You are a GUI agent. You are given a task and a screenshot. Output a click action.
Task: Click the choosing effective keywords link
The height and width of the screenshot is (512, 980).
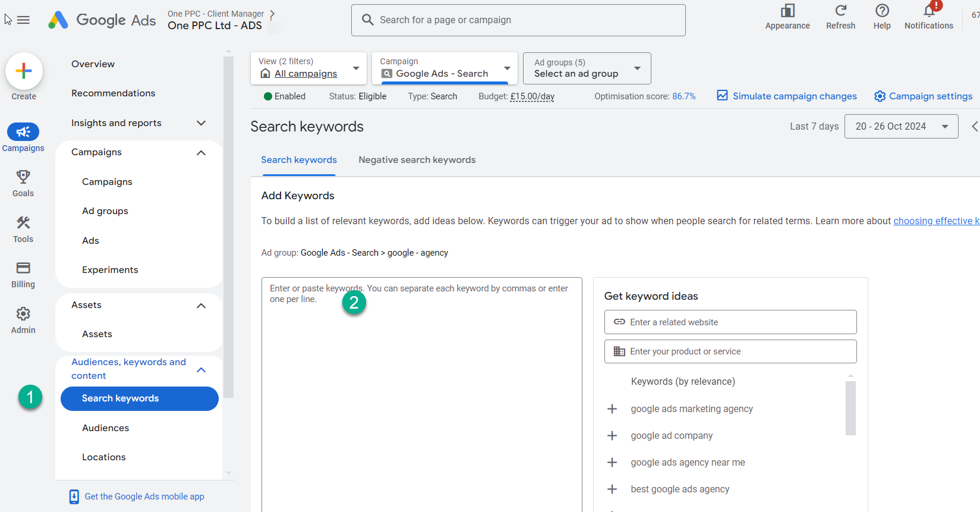pos(936,221)
